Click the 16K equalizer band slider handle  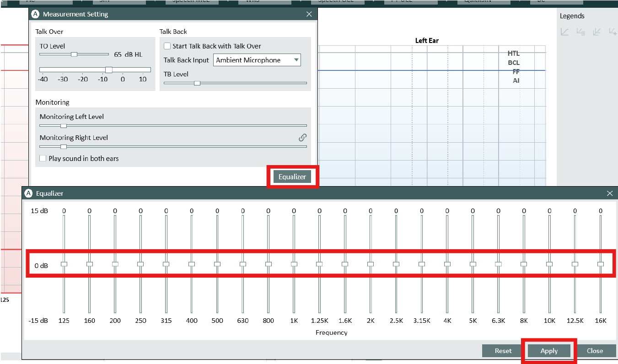click(x=600, y=264)
